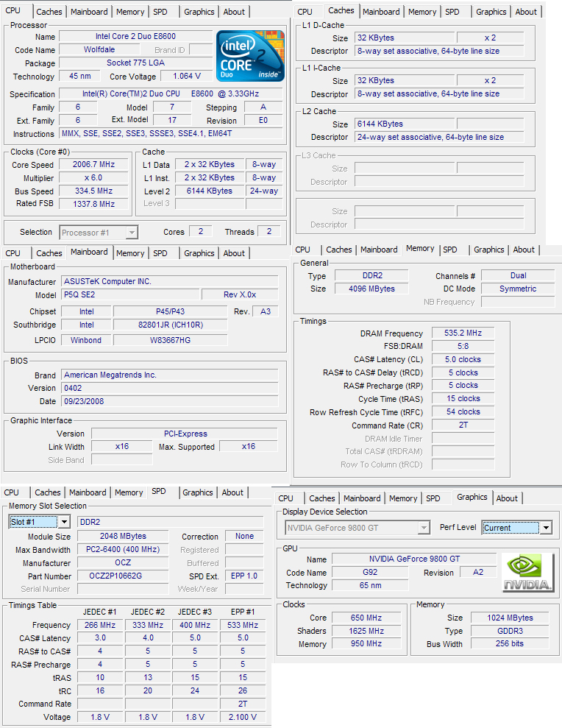This screenshot has height=728, width=562.
Task: Click the P45/P43 chipset value
Action: pyautogui.click(x=171, y=311)
